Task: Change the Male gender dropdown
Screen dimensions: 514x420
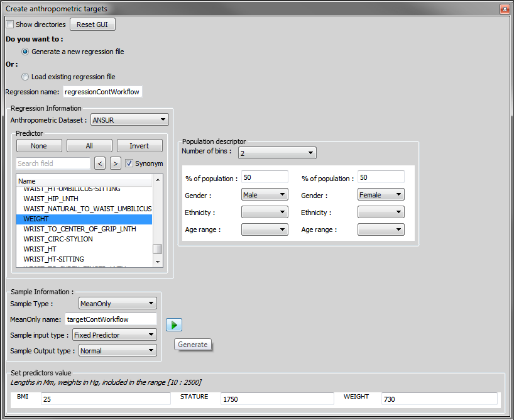Action: pyautogui.click(x=265, y=194)
